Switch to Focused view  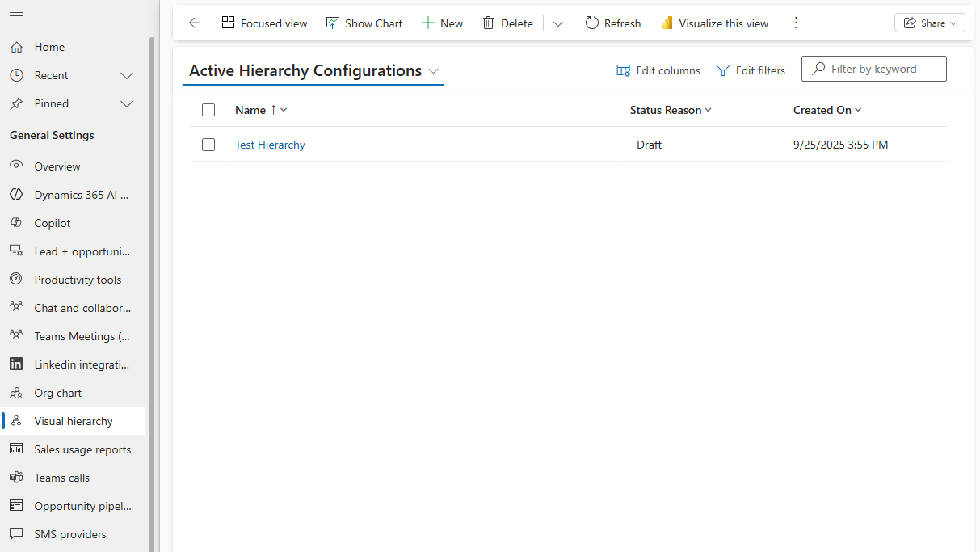[264, 23]
